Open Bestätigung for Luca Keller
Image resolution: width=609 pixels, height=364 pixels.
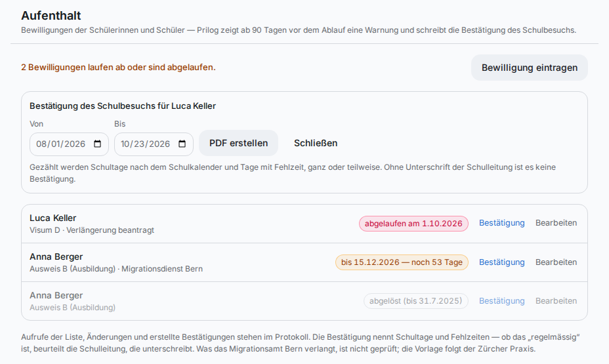tap(502, 223)
